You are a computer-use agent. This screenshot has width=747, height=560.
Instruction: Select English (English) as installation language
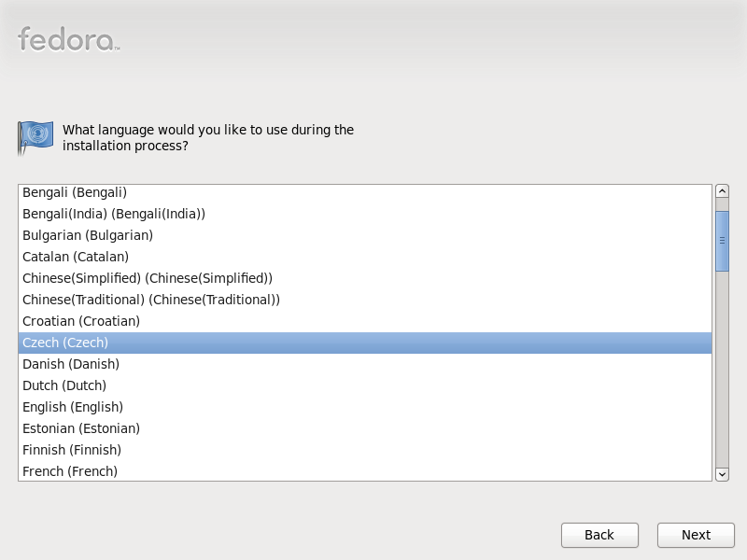(x=73, y=407)
